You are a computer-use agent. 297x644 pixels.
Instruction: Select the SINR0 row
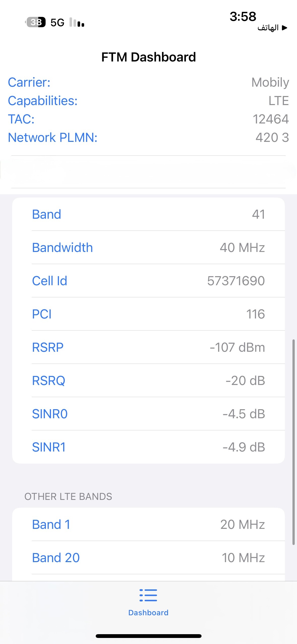coord(148,414)
